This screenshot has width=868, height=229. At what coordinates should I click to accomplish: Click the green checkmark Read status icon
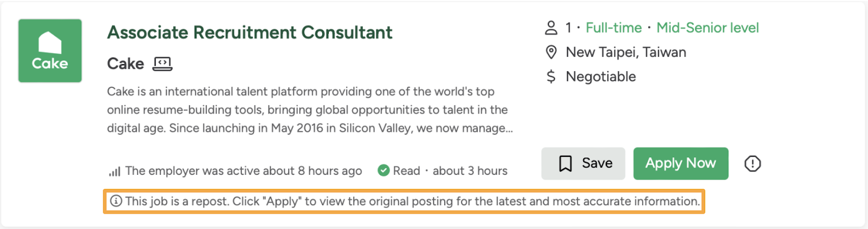tap(384, 170)
